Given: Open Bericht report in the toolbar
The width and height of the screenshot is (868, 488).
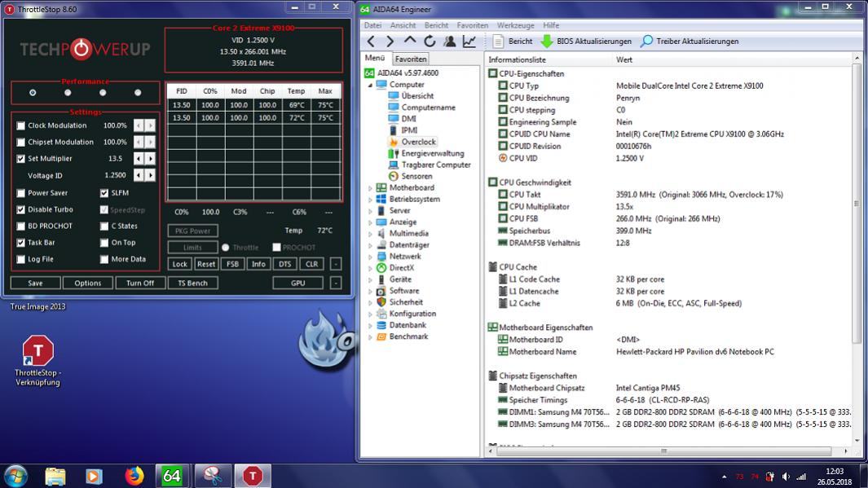Looking at the screenshot, I should (513, 42).
